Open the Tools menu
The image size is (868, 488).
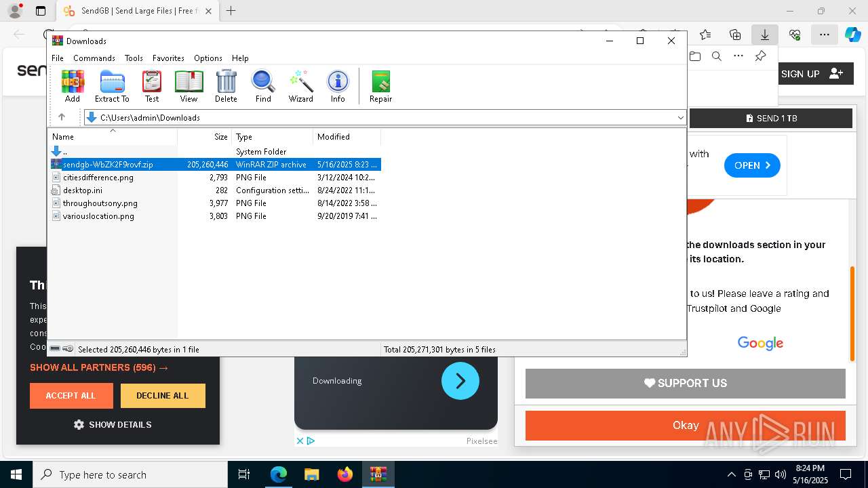(134, 58)
